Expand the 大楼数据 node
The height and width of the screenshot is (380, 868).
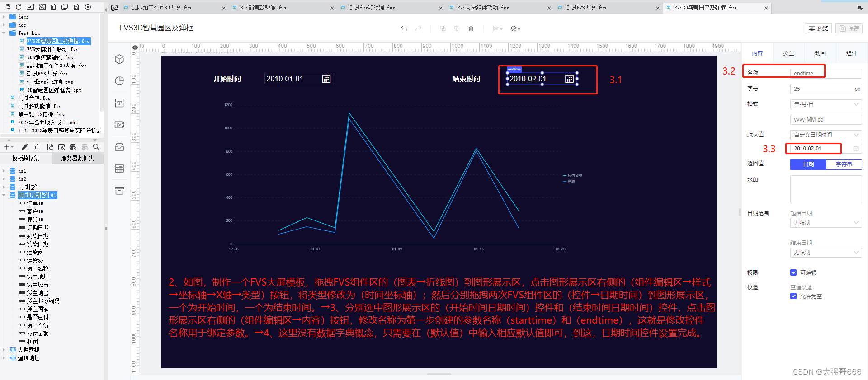pyautogui.click(x=4, y=350)
